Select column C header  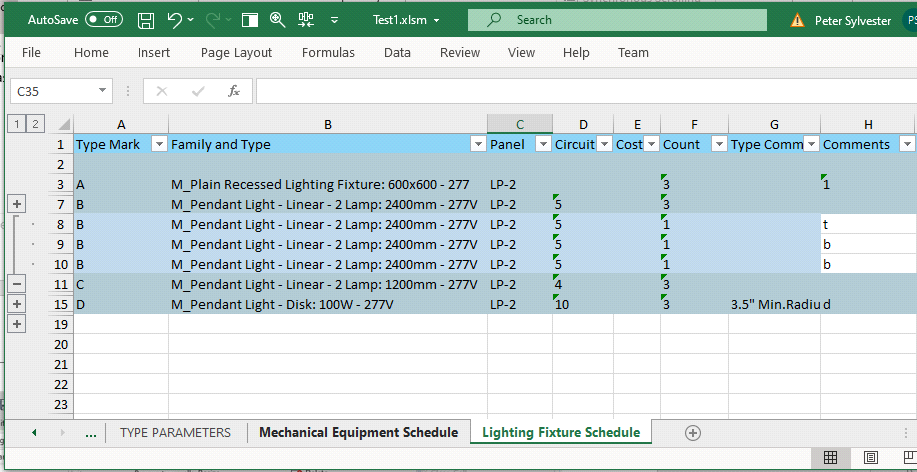(520, 124)
